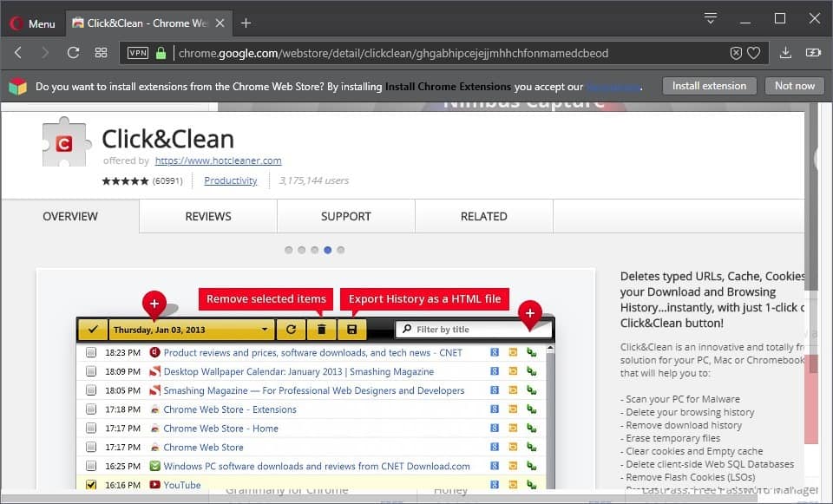Uncheck the YouTube row checkbox

(x=91, y=484)
